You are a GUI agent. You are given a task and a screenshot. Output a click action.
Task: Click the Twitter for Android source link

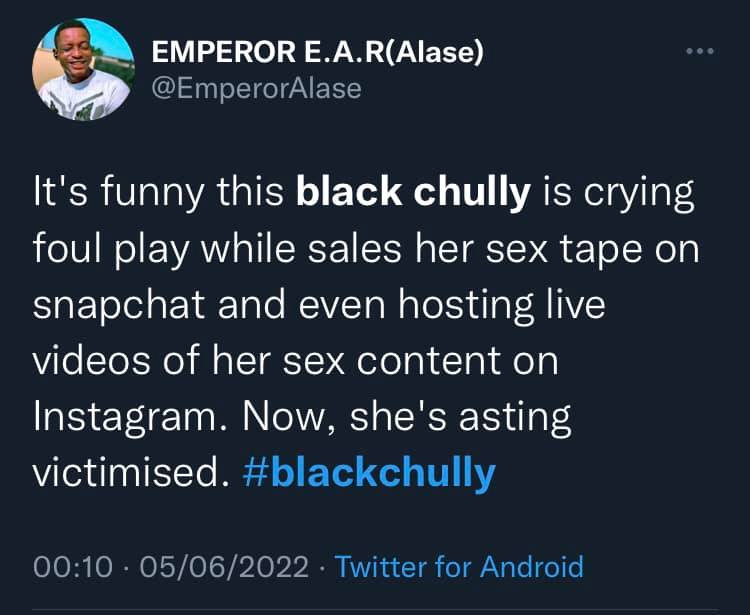click(459, 567)
